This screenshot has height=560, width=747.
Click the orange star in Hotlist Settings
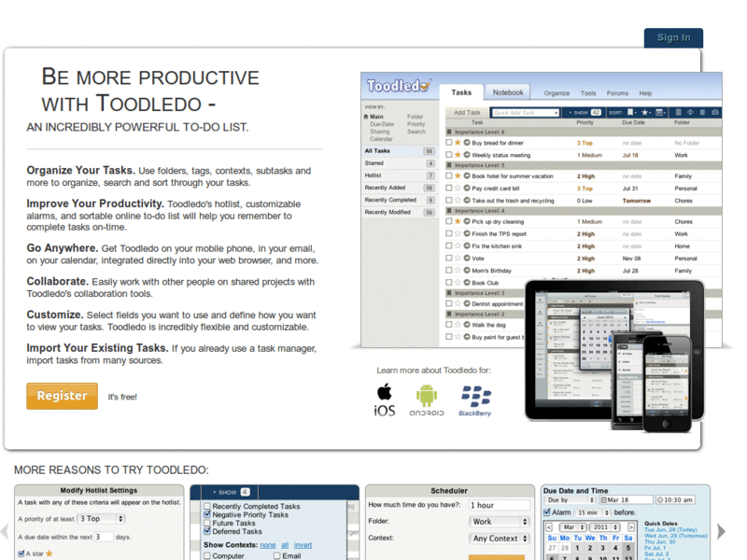[x=49, y=553]
